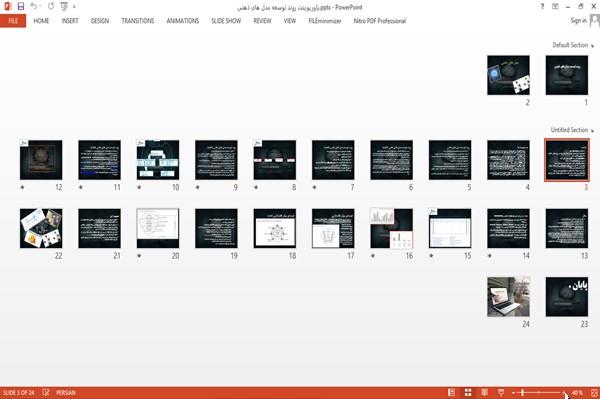Select slide 23 thumbnail with پایان

coord(567,297)
